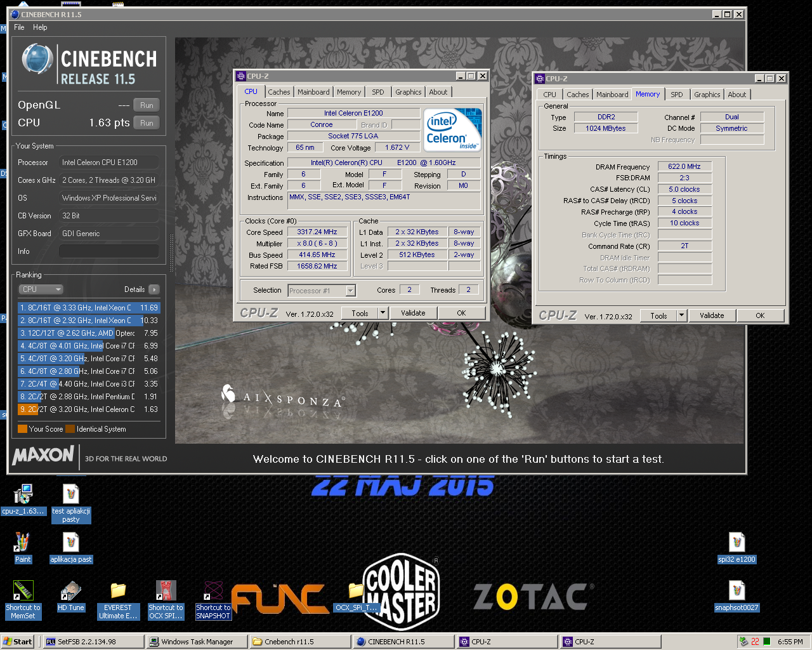
Task: Open the Tools dropdown arrow in the CPU-Z CPU window
Action: (383, 313)
